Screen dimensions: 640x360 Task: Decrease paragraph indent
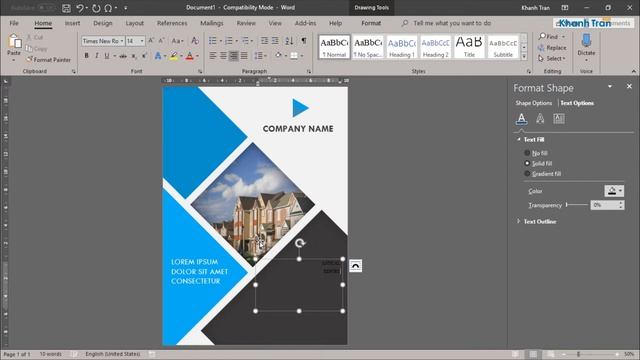[264, 40]
